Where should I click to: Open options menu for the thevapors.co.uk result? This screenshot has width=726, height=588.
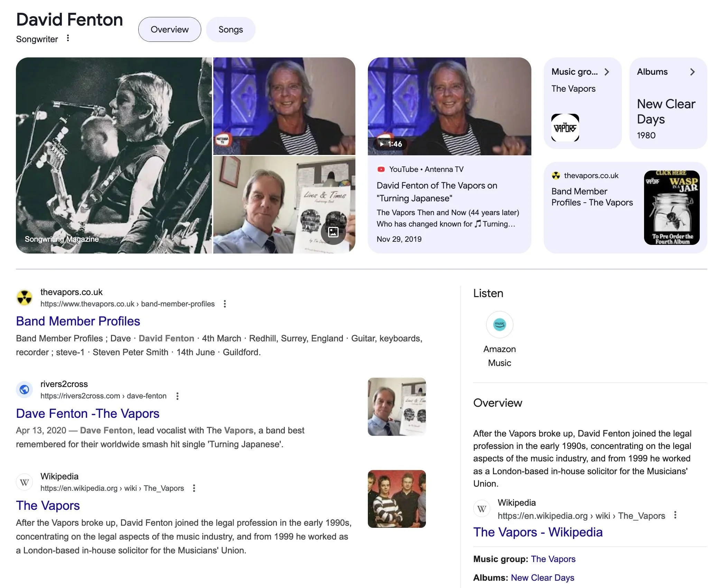225,304
